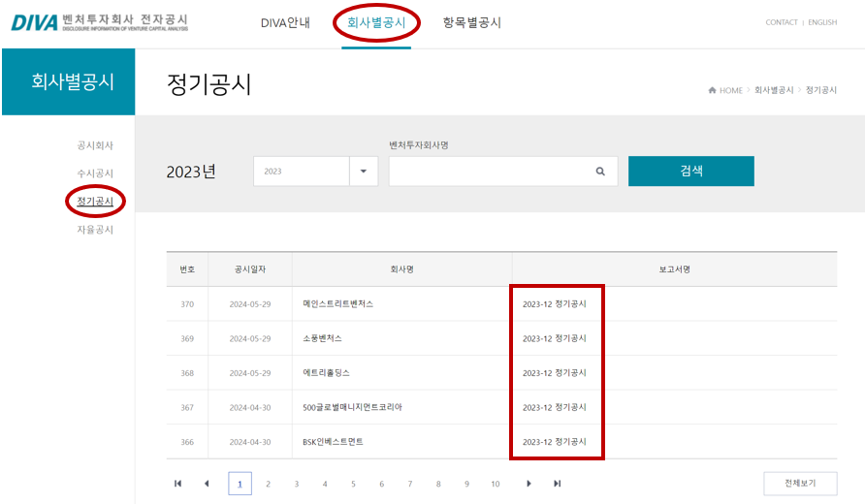Image resolution: width=865 pixels, height=504 pixels.
Task: Click the year dropdown arrow
Action: coord(364,171)
